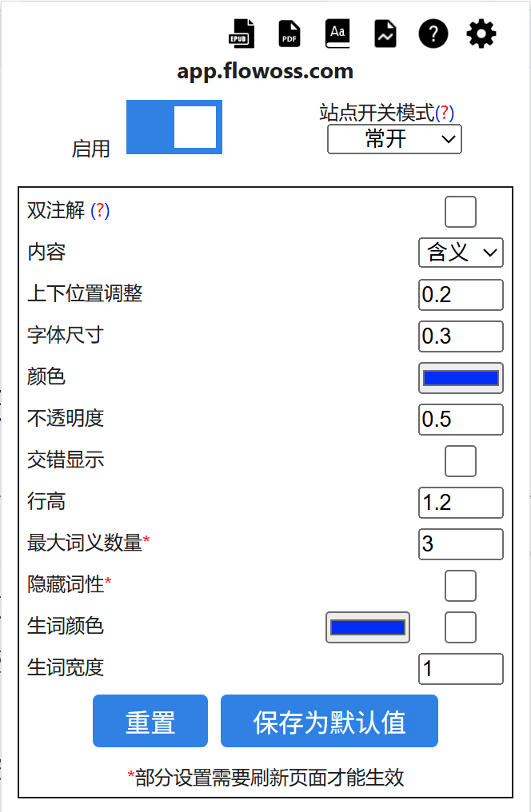Check the 生词颜色 checkbox
531x812 pixels.
point(461,627)
